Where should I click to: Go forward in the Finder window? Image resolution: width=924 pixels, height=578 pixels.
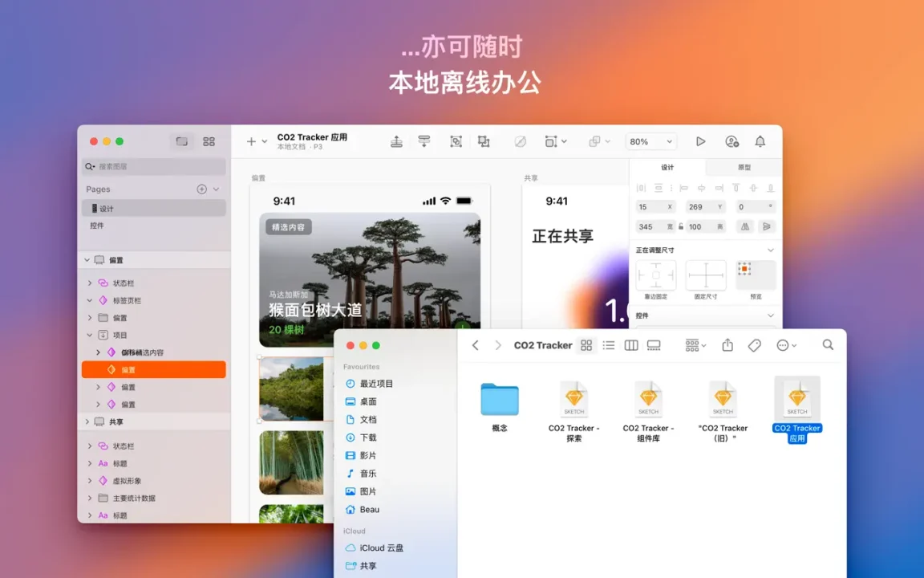click(498, 345)
